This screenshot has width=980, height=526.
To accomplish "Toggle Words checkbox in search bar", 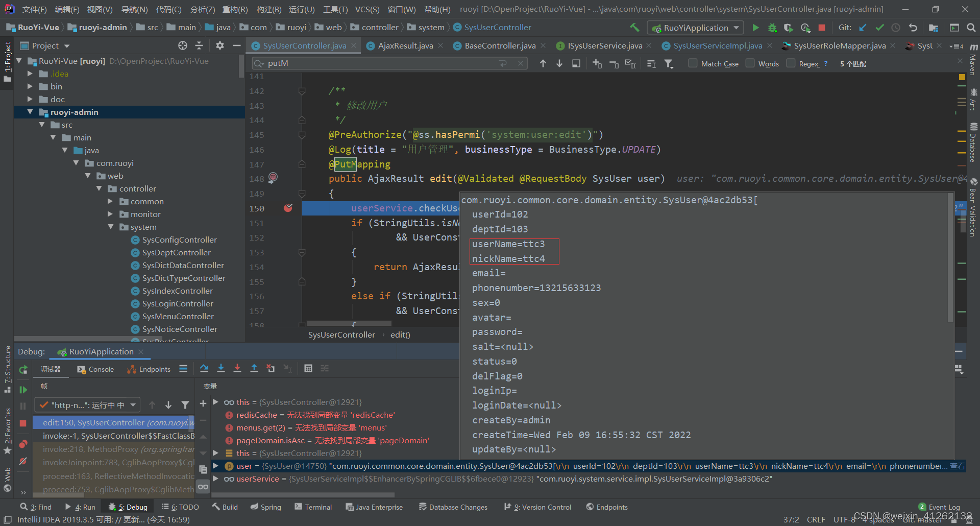I will 750,63.
